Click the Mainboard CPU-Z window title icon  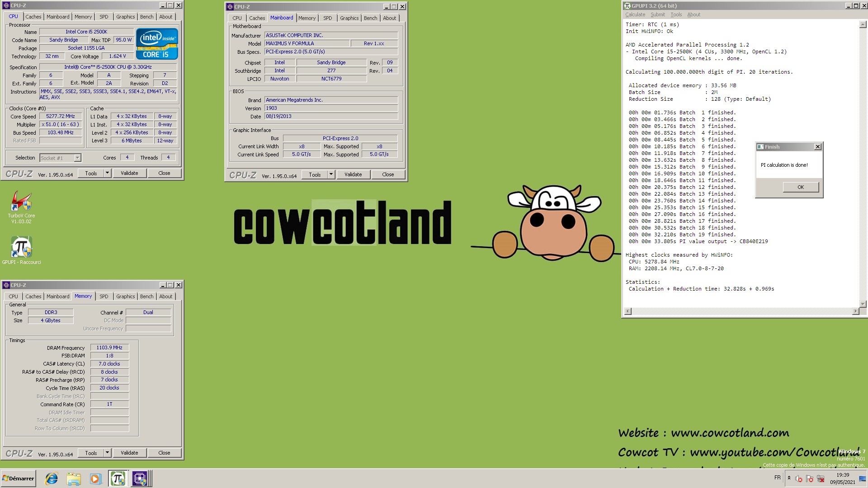point(230,7)
